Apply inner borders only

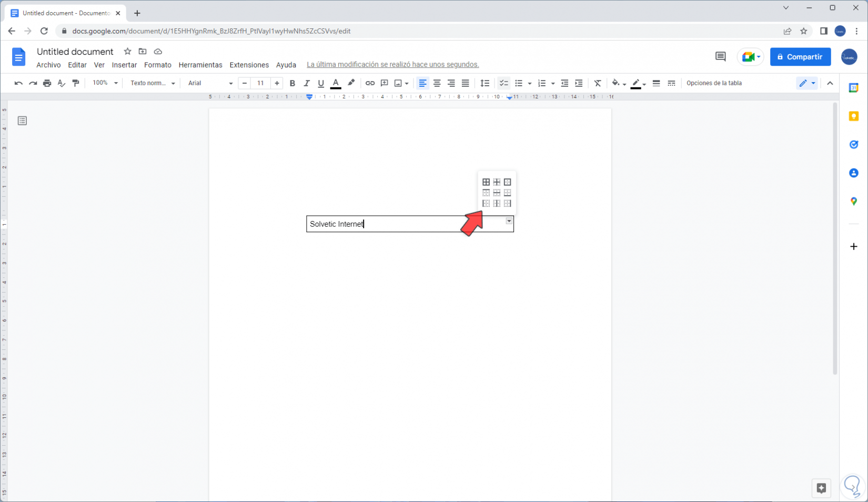coord(497,182)
